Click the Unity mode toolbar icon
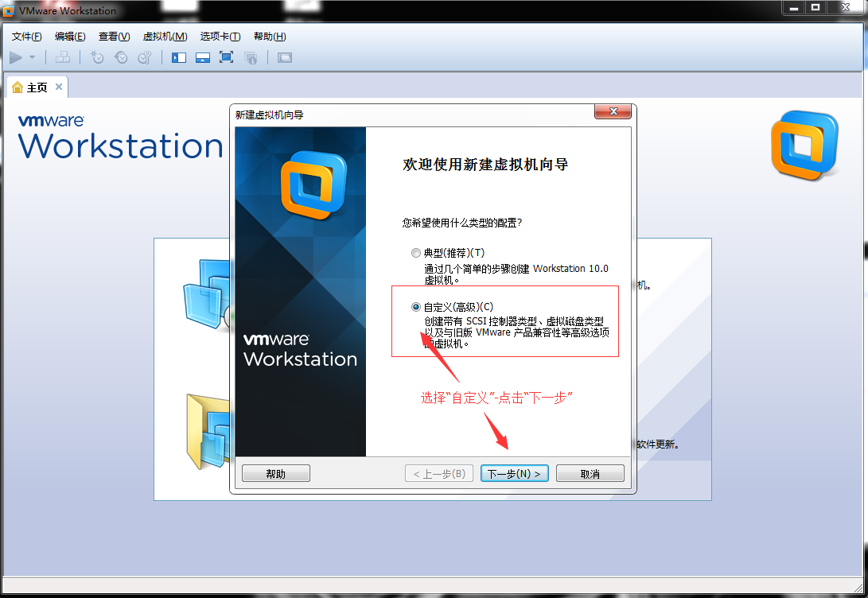868x598 pixels. pos(251,57)
